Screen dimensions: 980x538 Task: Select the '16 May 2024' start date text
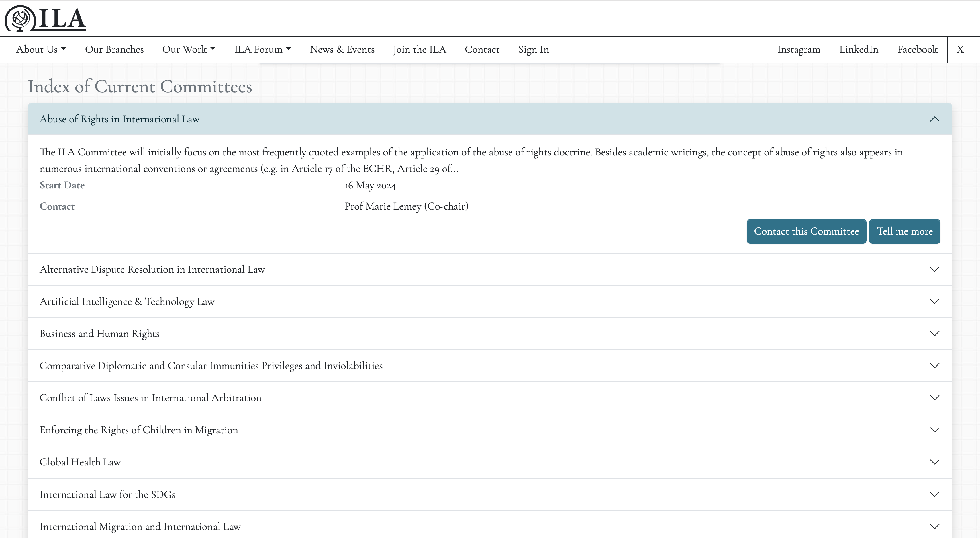pyautogui.click(x=370, y=186)
